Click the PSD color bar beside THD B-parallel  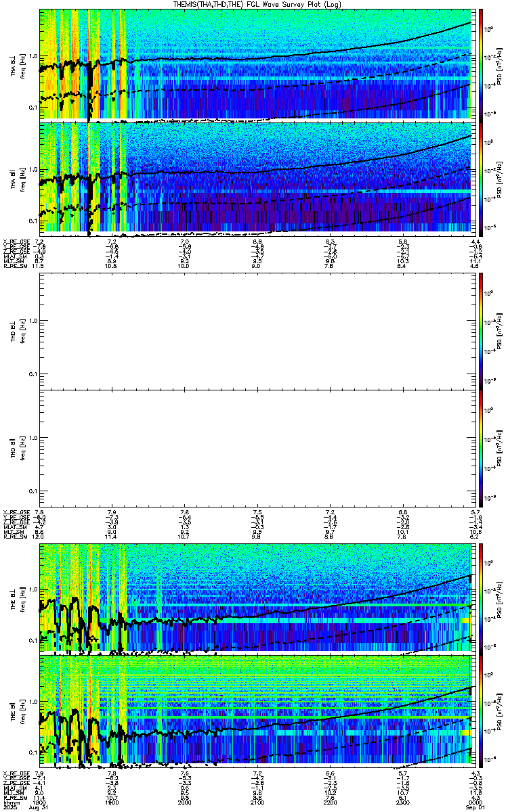click(x=480, y=448)
